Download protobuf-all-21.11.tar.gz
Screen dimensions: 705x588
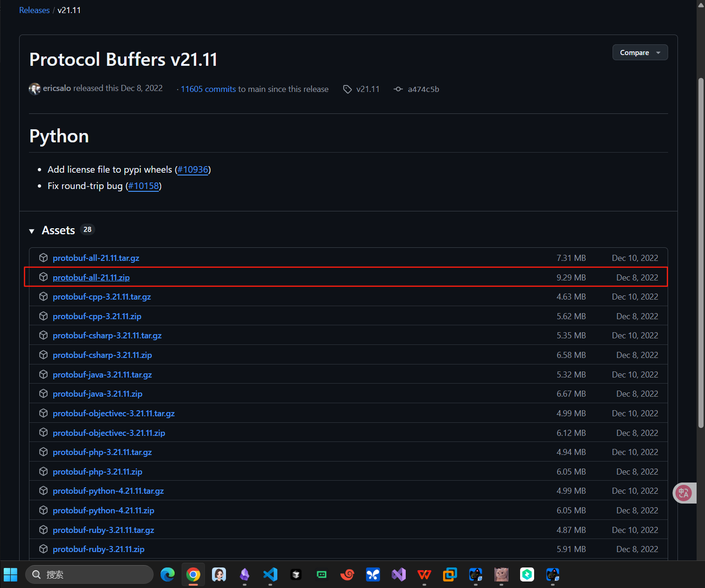tap(96, 258)
